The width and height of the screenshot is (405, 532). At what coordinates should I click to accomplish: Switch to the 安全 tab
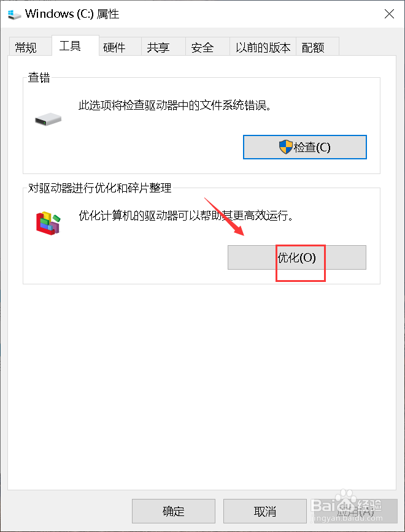tap(202, 47)
